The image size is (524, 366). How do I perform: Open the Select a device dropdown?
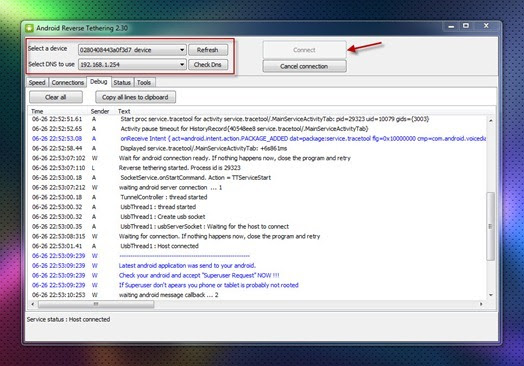(x=132, y=50)
